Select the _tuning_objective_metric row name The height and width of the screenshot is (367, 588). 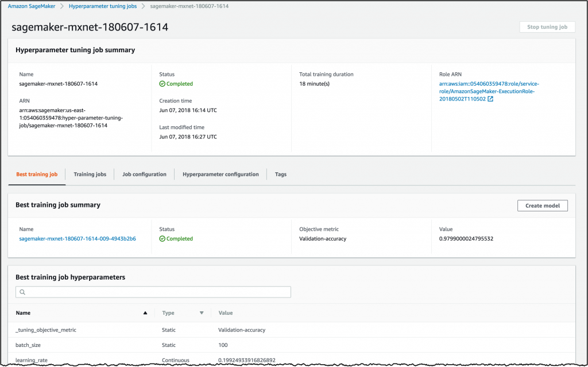(x=46, y=330)
